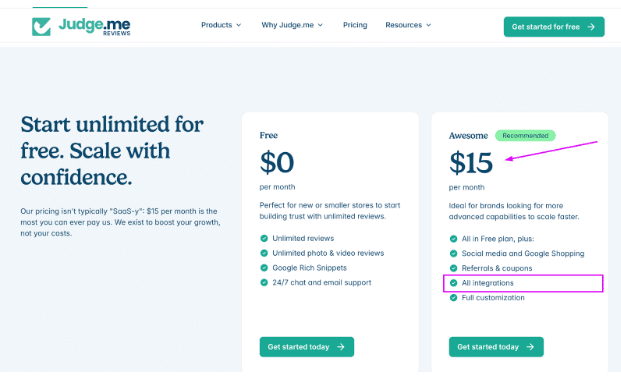This screenshot has height=381, width=621.
Task: Click the Recommended badge on Awesome plan
Action: coord(525,136)
